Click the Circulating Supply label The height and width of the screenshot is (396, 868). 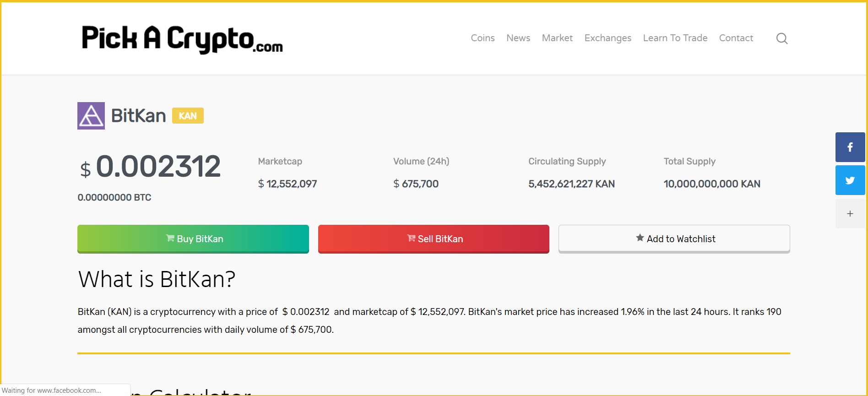[x=567, y=161]
